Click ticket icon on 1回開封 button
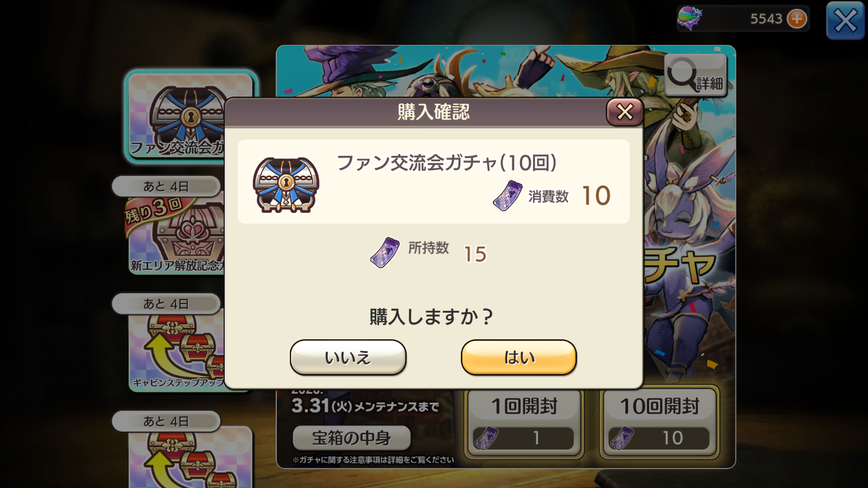The height and width of the screenshot is (488, 868). [486, 438]
